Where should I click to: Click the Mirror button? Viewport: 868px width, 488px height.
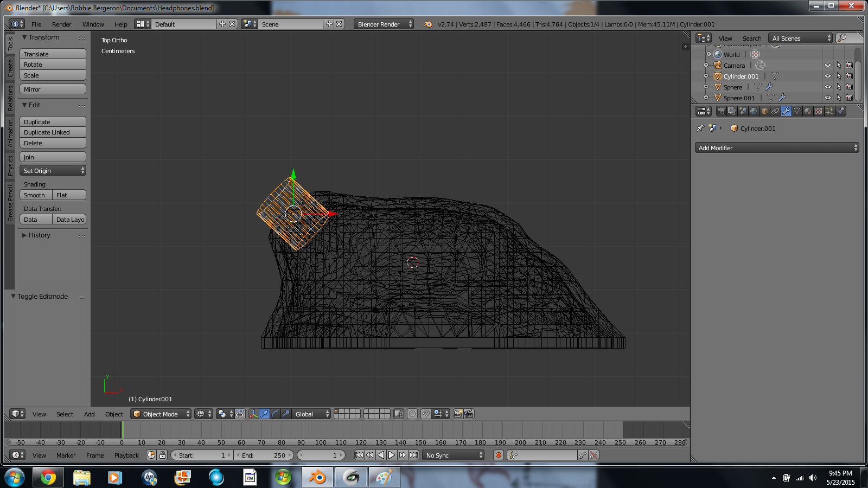pyautogui.click(x=53, y=89)
